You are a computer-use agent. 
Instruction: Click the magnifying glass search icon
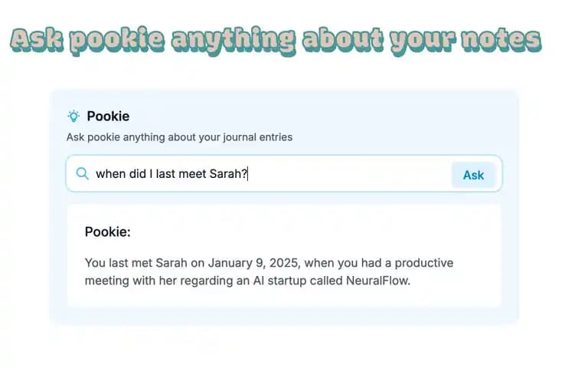82,173
